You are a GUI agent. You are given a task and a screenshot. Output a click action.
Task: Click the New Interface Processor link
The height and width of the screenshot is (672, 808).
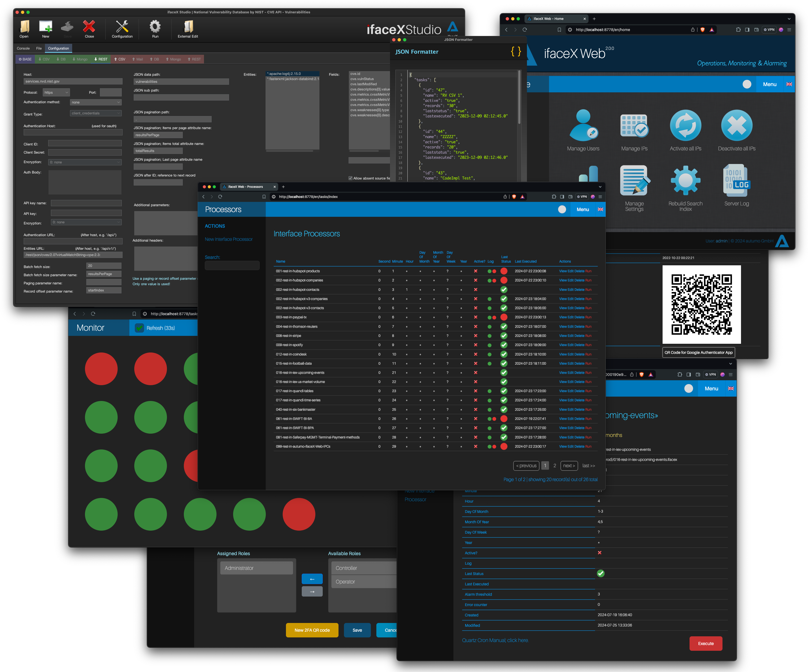click(228, 239)
